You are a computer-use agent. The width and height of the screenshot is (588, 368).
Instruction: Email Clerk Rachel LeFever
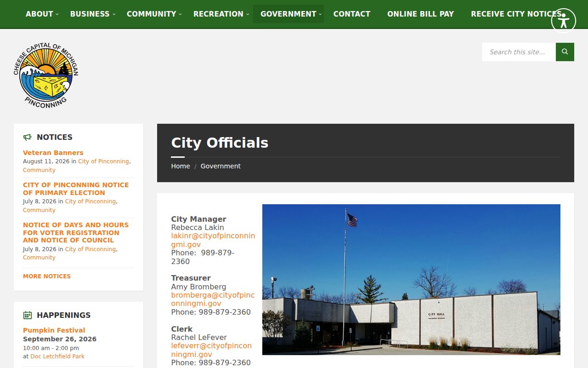point(211,350)
